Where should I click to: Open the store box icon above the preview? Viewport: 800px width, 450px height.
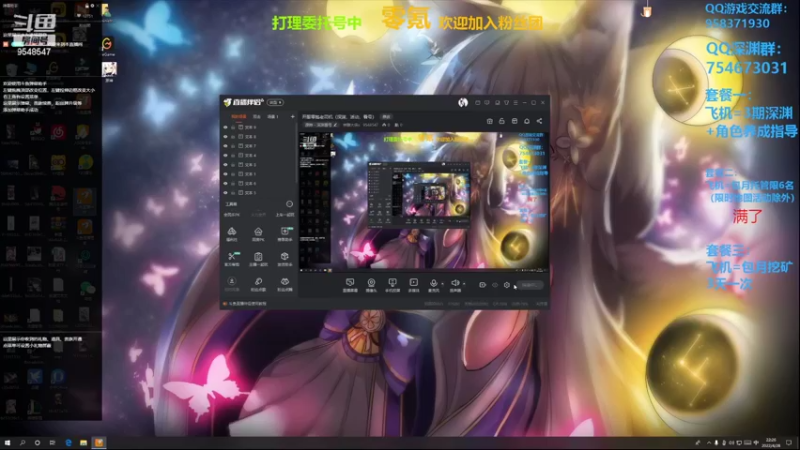point(514,121)
